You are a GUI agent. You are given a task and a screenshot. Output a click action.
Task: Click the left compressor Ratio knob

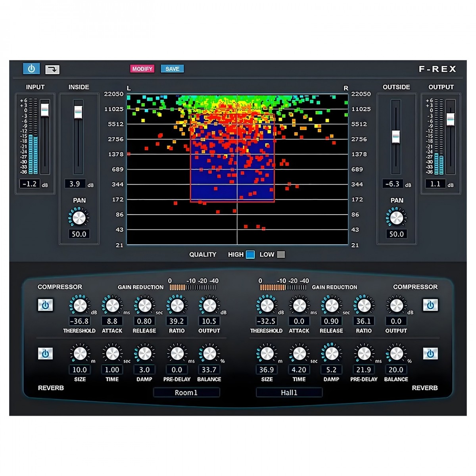point(177,305)
